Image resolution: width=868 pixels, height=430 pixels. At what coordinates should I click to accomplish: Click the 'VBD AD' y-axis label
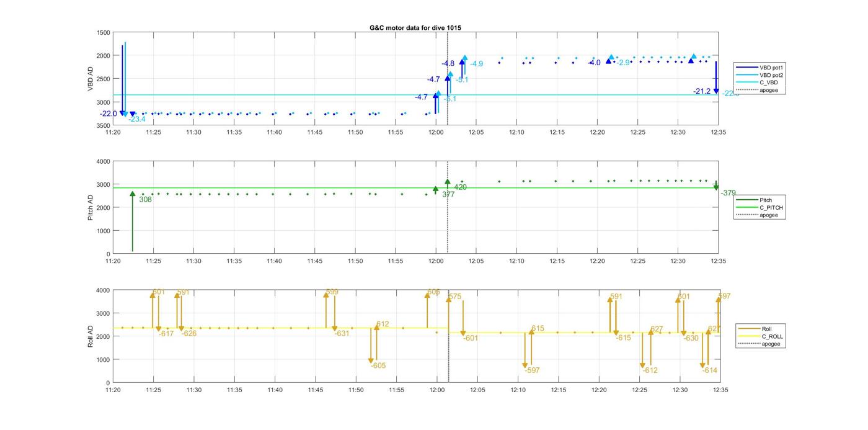coord(91,79)
